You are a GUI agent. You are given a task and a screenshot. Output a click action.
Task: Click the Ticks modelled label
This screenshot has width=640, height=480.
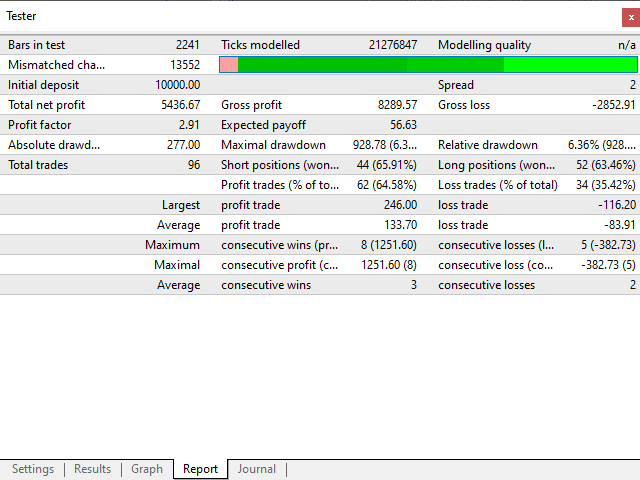click(x=260, y=45)
